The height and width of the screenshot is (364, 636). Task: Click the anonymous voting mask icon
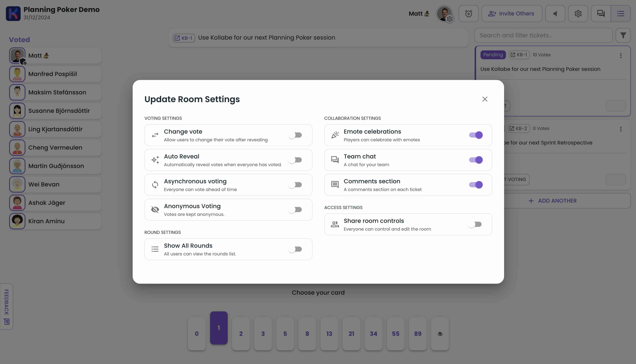155,209
